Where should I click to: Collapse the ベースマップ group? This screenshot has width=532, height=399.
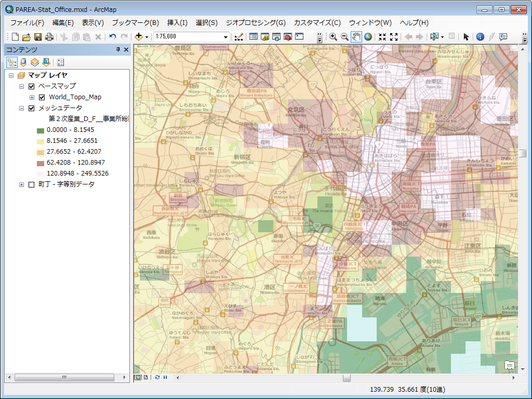point(21,87)
